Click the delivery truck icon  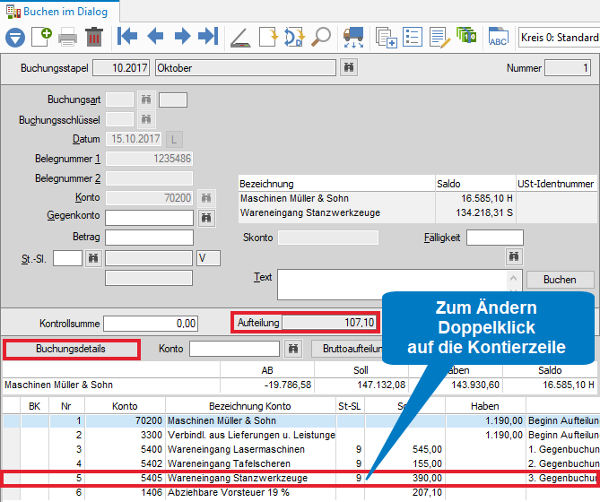(353, 37)
